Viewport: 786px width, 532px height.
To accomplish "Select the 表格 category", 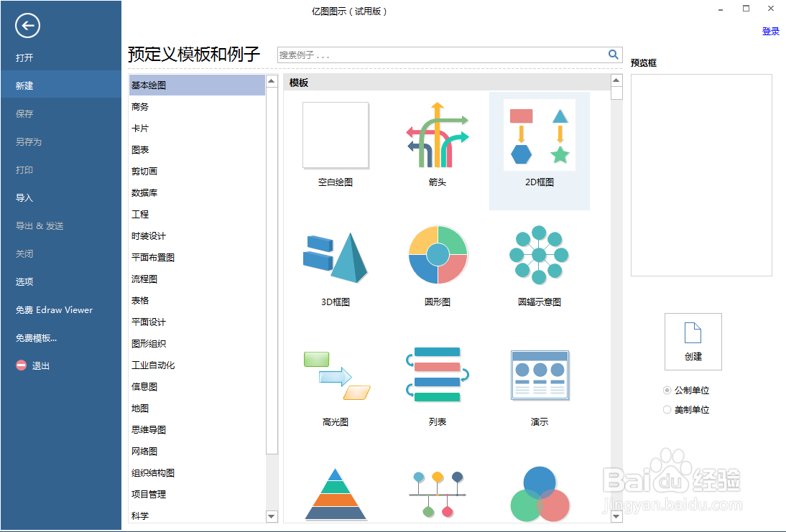I will pos(197,301).
